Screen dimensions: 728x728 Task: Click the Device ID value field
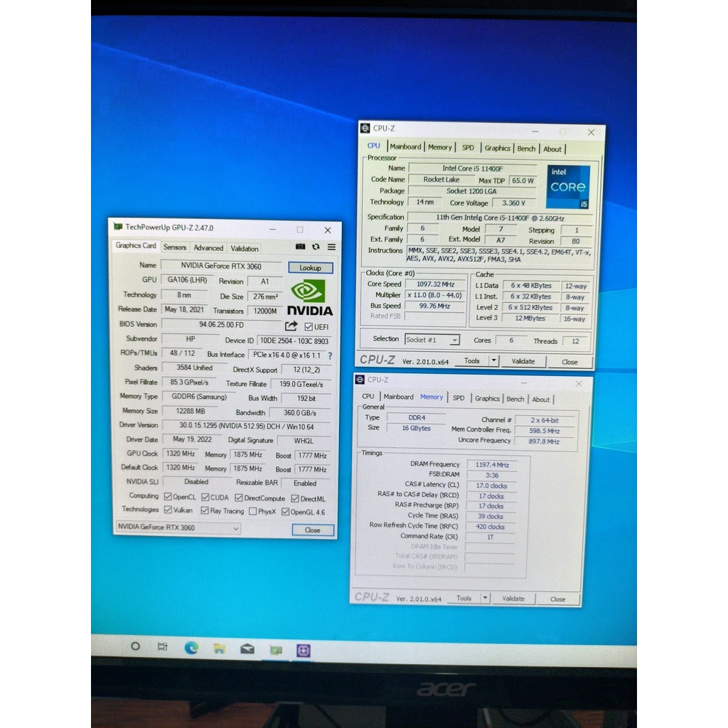click(294, 341)
